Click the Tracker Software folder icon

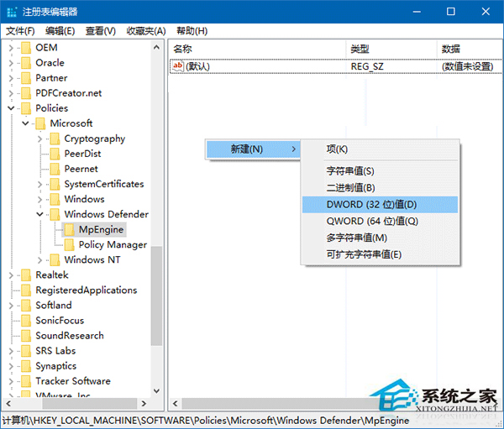(26, 381)
